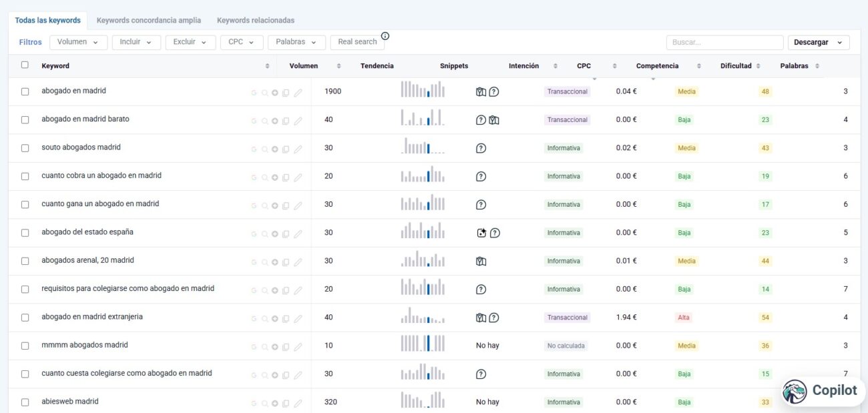Click keyword text 'abogado en madrid extranjeria'
Viewport: 868px width, 413px height.
(92, 317)
